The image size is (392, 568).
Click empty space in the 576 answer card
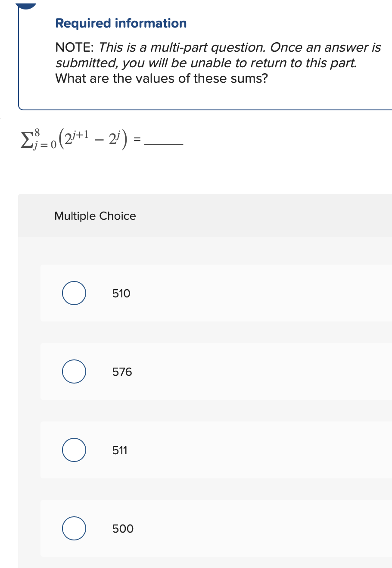pos(258,371)
